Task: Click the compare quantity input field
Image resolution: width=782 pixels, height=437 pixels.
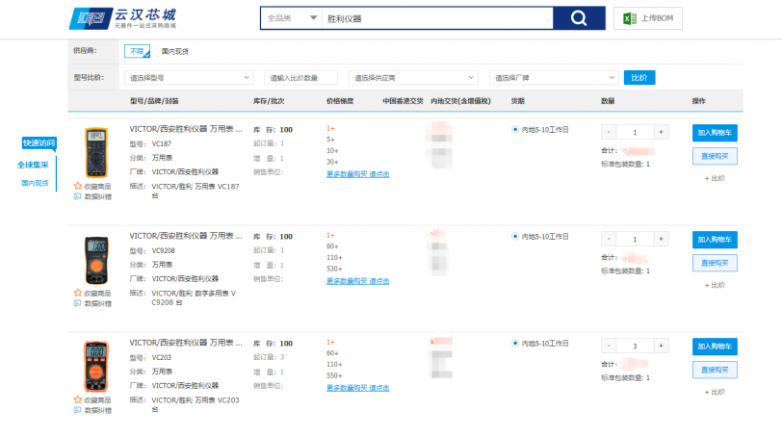Action: pyautogui.click(x=301, y=78)
